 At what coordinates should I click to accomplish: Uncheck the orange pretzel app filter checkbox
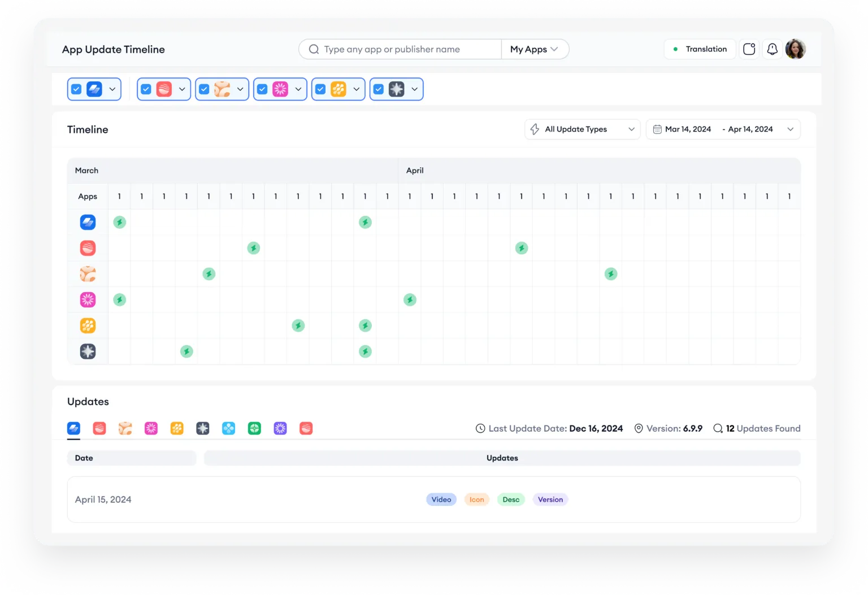204,89
